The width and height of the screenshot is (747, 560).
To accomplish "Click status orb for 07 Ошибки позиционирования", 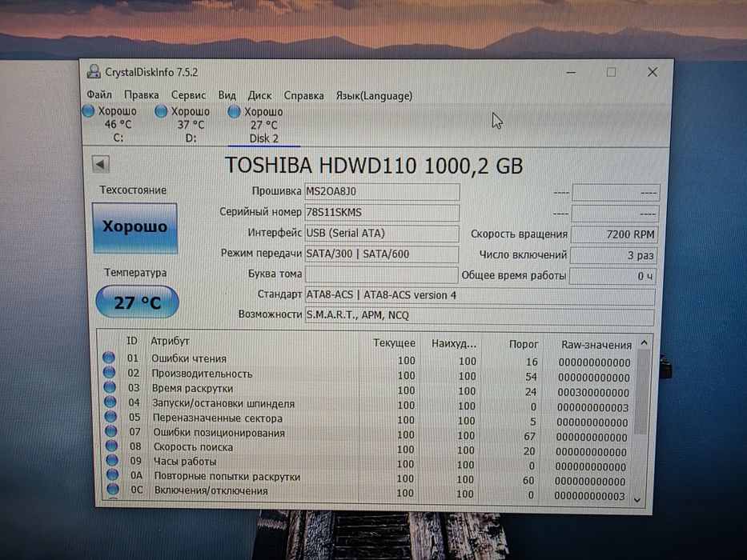I will pyautogui.click(x=111, y=431).
